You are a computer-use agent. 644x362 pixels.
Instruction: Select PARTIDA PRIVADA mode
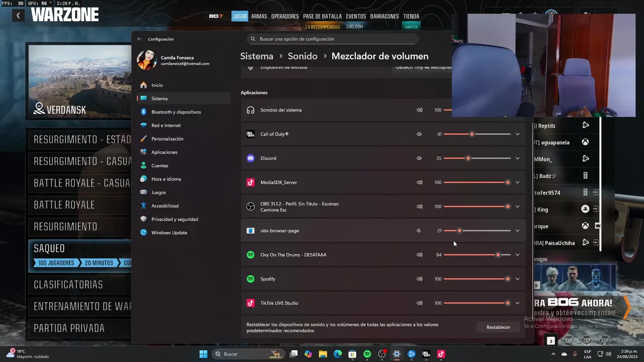coord(80,328)
